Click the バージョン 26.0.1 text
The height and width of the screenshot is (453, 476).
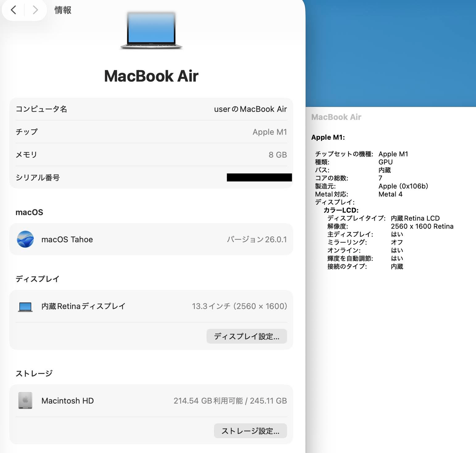(x=257, y=239)
